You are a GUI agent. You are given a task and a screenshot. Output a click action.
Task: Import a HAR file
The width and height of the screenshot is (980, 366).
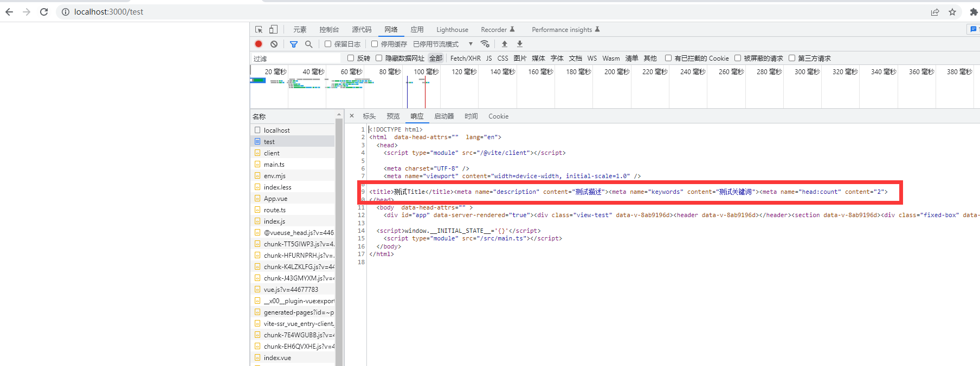505,44
